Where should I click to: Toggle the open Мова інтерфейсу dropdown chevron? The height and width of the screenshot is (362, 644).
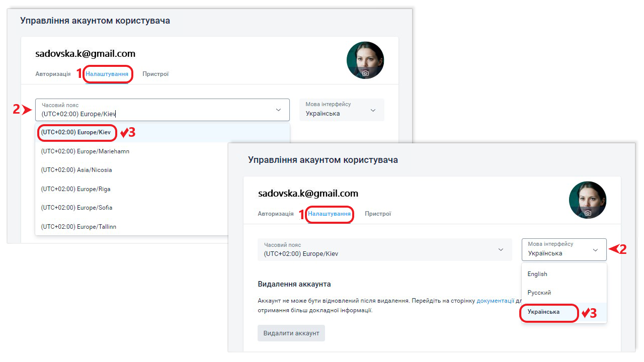[x=596, y=249]
